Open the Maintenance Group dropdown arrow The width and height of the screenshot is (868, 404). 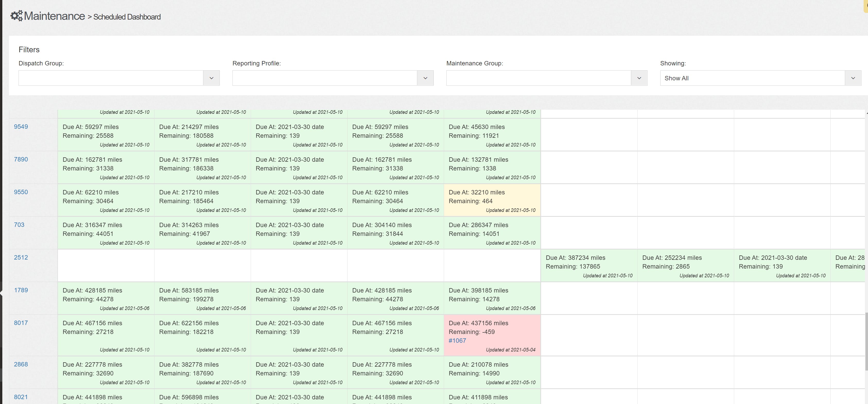639,78
